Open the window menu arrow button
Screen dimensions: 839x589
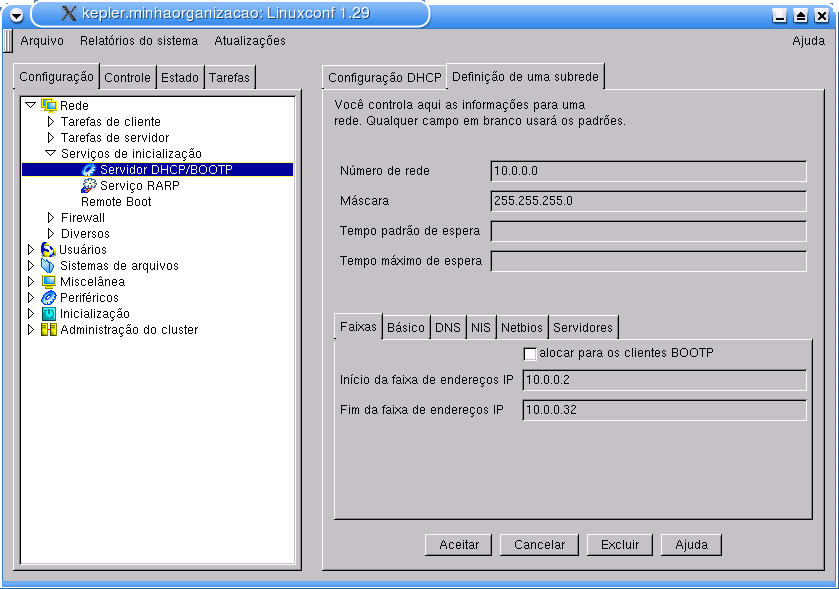pyautogui.click(x=17, y=16)
